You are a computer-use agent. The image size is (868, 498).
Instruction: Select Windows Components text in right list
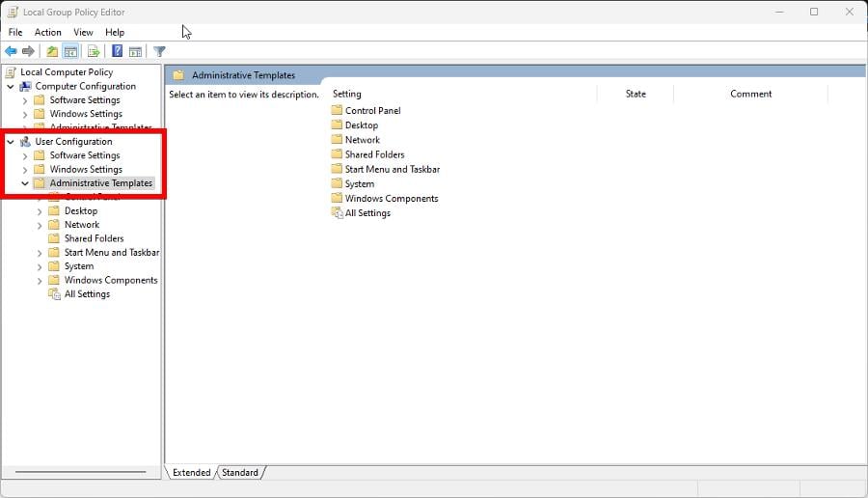click(x=392, y=198)
